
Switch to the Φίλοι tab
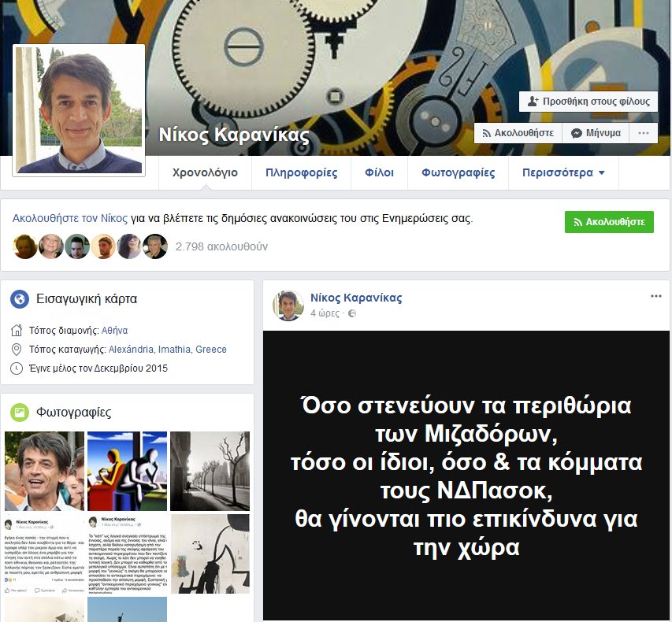tap(379, 172)
